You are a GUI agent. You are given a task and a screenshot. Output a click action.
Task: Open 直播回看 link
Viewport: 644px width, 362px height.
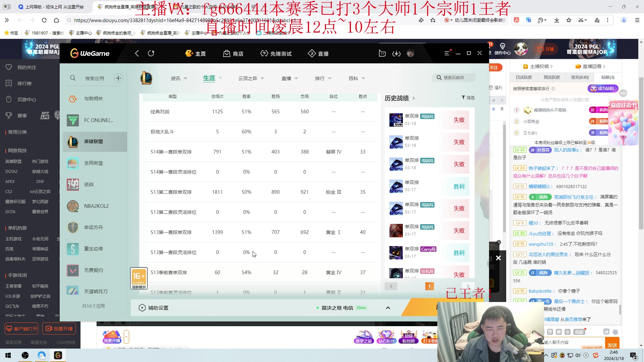[x=590, y=66]
